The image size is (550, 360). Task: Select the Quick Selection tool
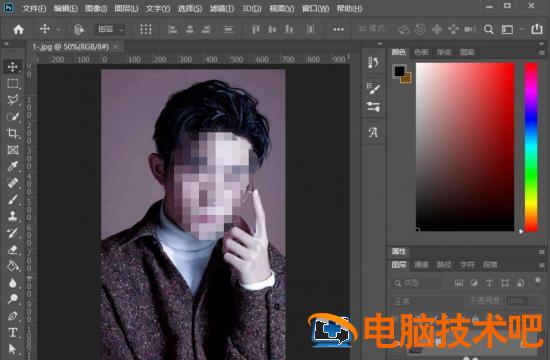tap(13, 117)
